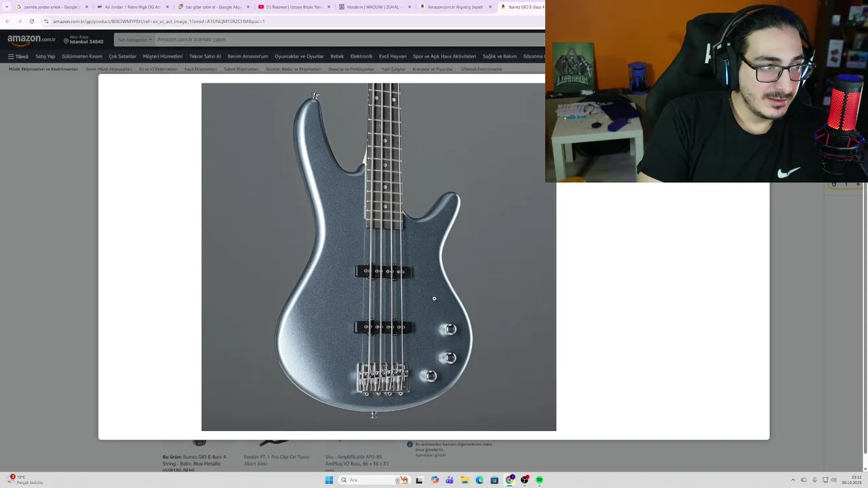The image size is (868, 488).
Task: Open site info icon in address bar
Action: point(46,21)
